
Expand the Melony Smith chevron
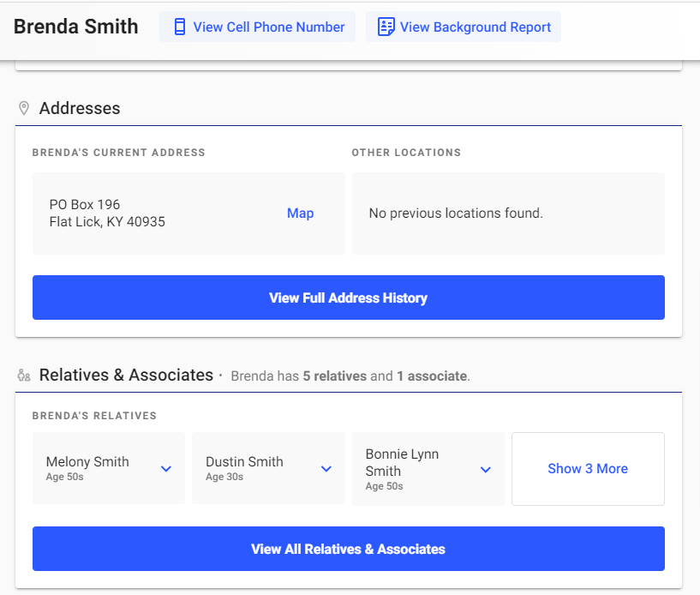166,469
